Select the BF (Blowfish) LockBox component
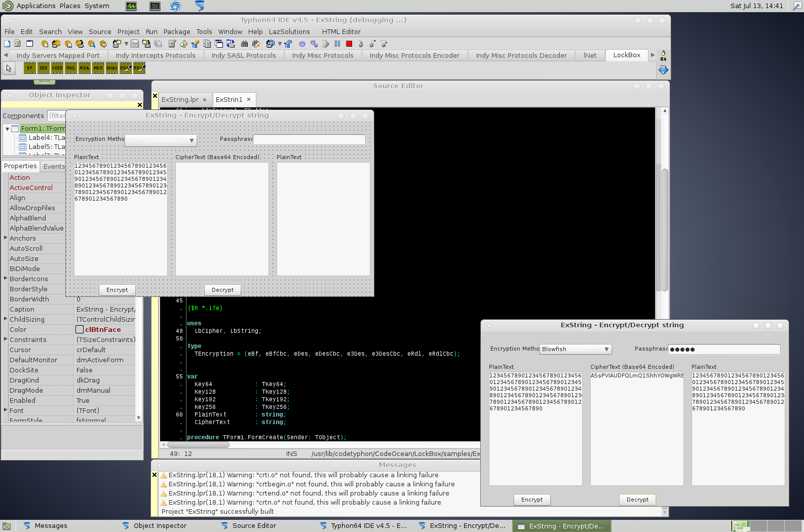This screenshot has width=804, height=532. pyautogui.click(x=30, y=68)
